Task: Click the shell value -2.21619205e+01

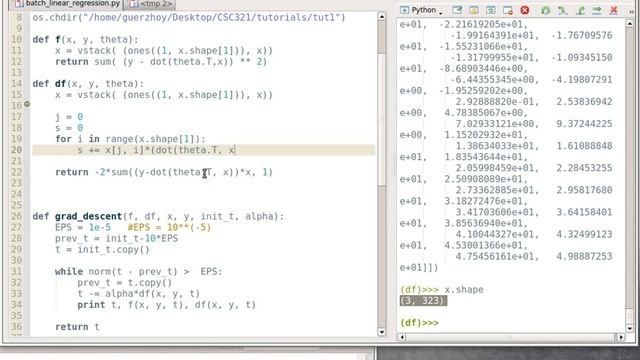Action: coord(481,24)
